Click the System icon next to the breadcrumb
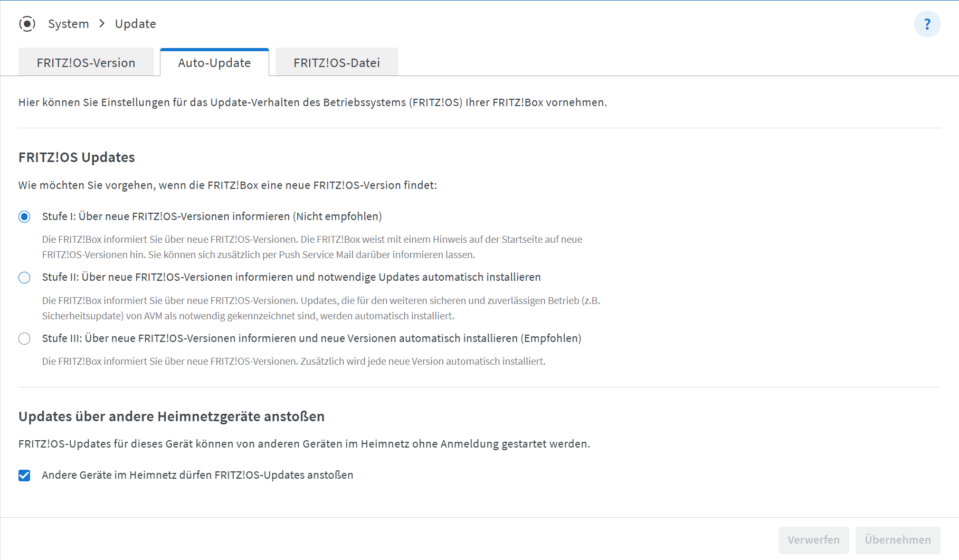The image size is (959, 560). point(27,24)
